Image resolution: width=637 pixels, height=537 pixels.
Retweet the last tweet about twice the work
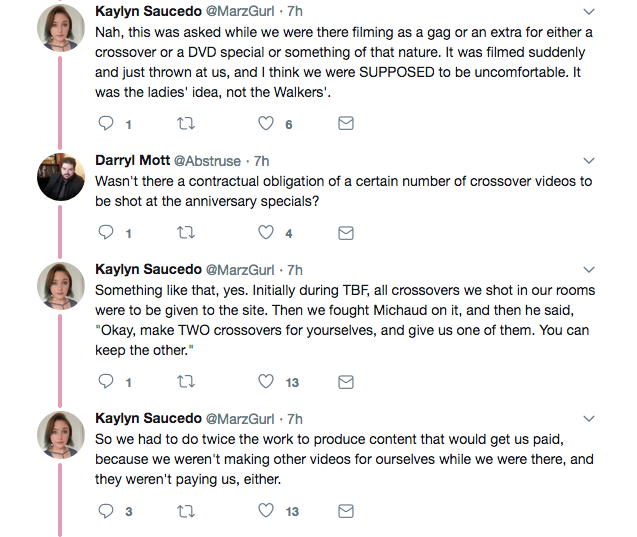point(186,511)
